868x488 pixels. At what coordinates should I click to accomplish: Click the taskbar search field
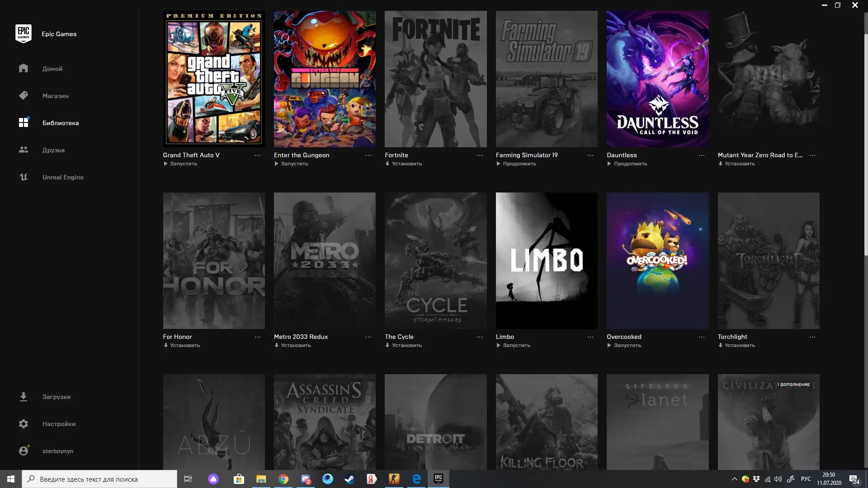coord(99,479)
